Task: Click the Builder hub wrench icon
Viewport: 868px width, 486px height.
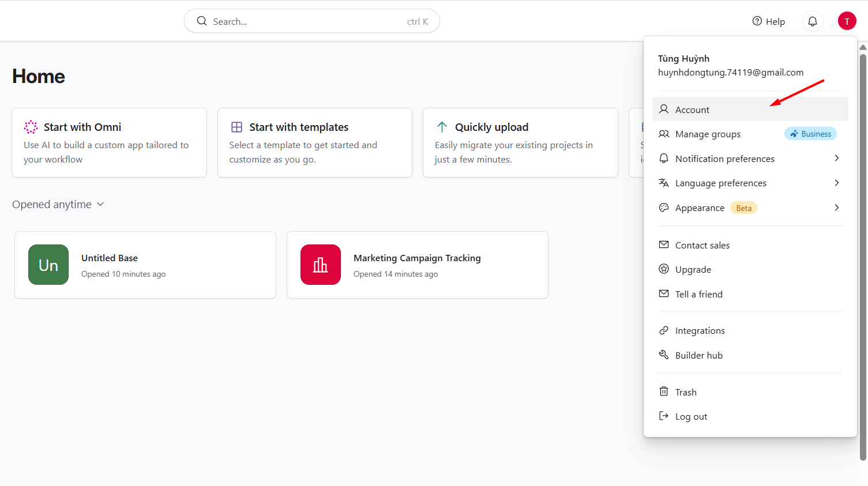Action: [664, 355]
